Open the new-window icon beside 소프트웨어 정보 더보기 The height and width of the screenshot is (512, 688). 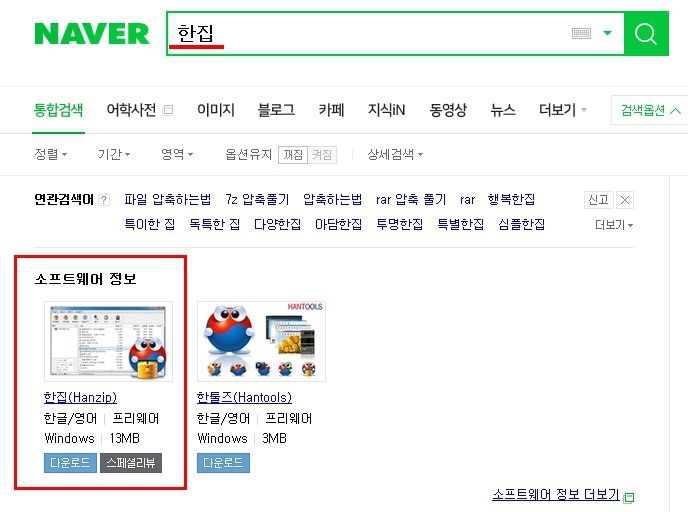(x=629, y=497)
